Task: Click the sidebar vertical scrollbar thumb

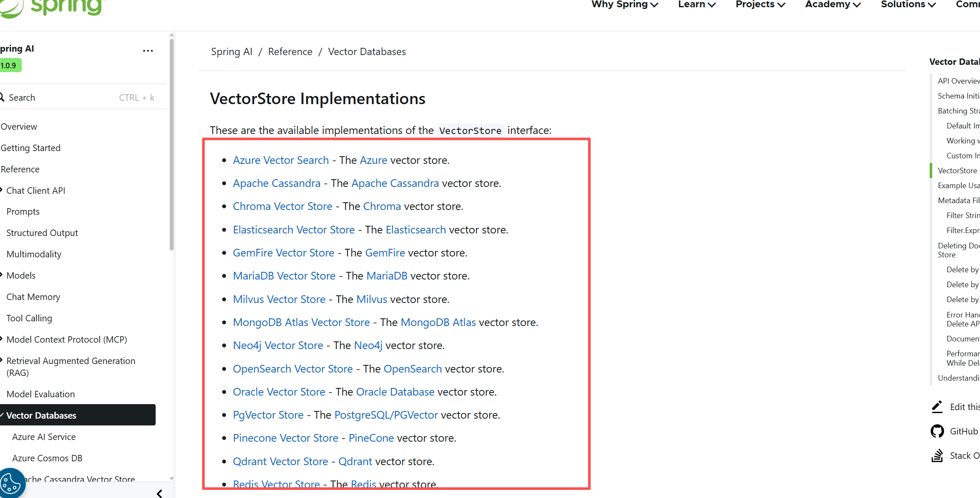Action: (171, 145)
